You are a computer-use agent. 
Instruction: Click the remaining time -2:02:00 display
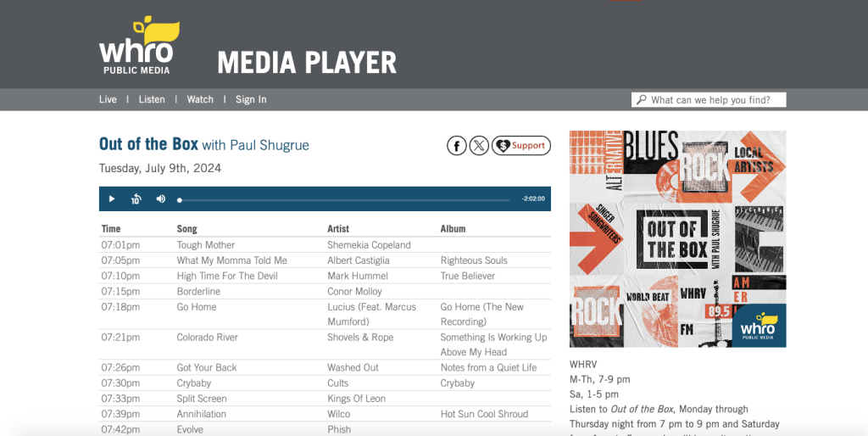click(533, 198)
